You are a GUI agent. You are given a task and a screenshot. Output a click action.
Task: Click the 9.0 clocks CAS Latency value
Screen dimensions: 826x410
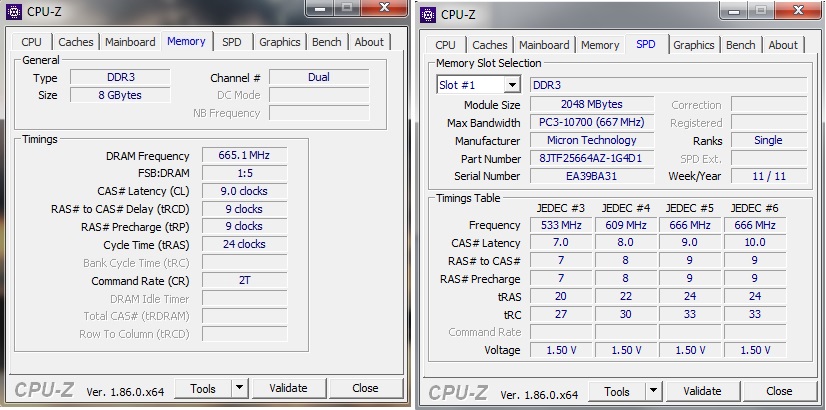(244, 191)
